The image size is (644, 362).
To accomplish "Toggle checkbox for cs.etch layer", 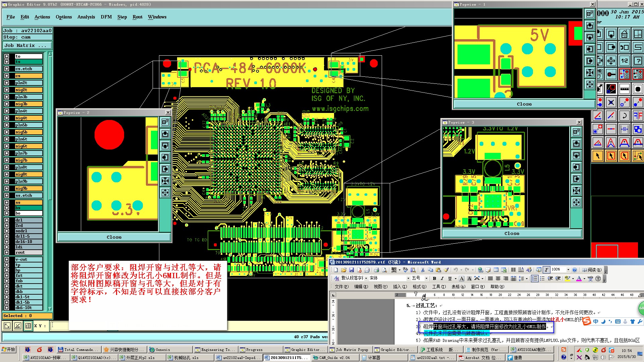I will point(7,69).
